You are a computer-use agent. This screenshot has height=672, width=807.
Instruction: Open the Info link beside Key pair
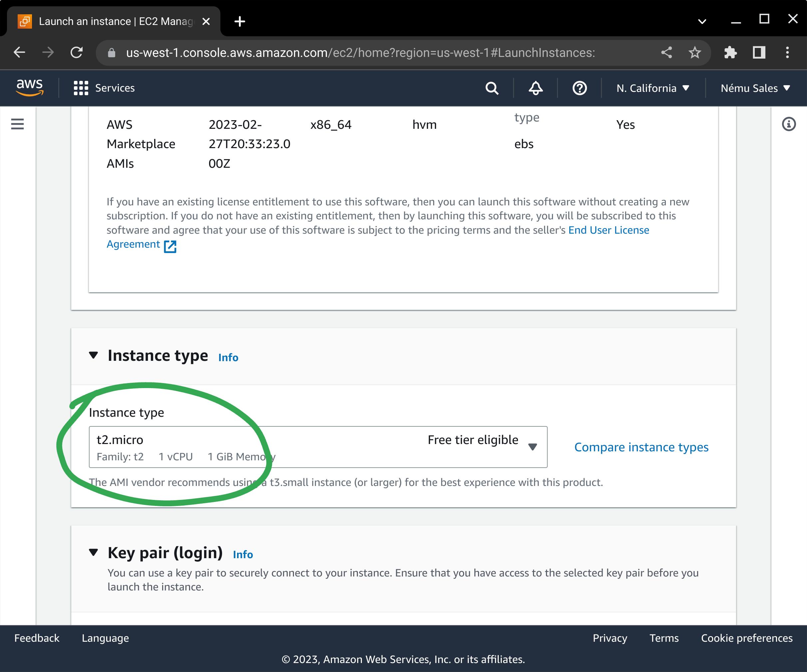coord(243,555)
